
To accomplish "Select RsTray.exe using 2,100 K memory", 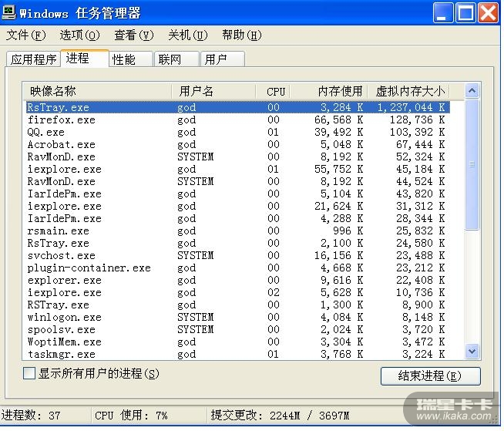I will point(237,243).
